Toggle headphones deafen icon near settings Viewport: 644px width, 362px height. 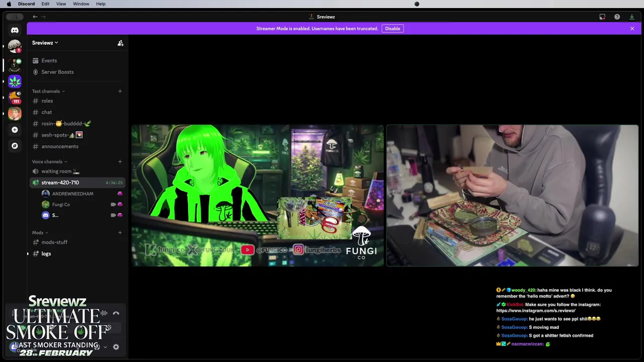point(97,347)
